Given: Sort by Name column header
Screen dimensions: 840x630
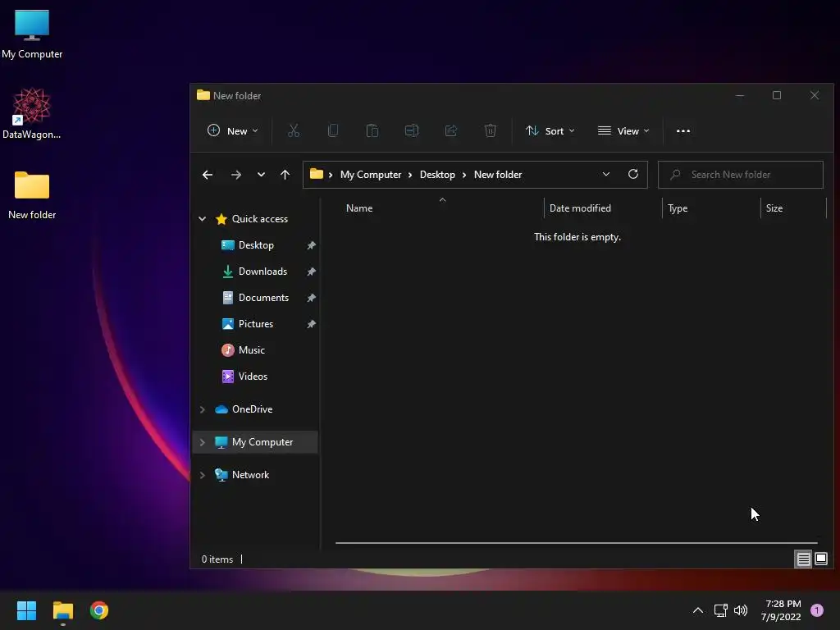Looking at the screenshot, I should [x=359, y=208].
